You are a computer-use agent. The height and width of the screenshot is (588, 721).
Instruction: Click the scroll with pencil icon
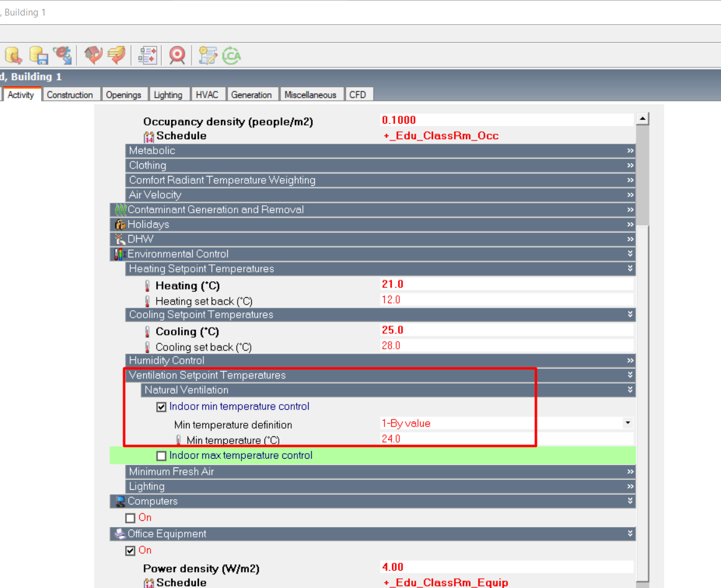[x=208, y=55]
